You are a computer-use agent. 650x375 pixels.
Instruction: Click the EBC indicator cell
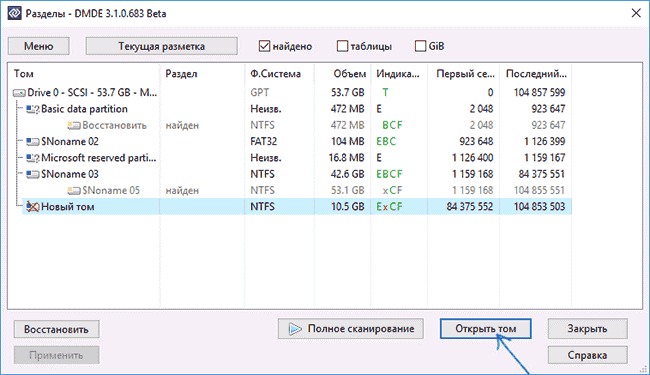386,141
